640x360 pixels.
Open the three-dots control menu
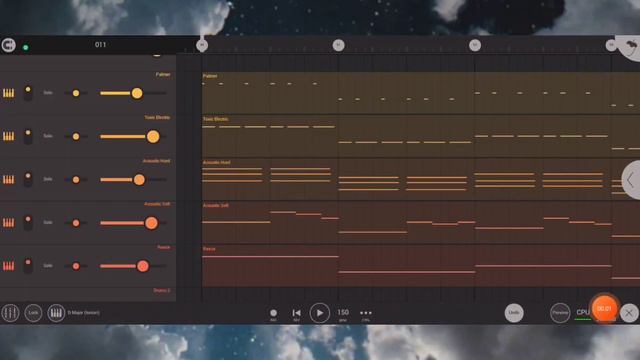(366, 313)
